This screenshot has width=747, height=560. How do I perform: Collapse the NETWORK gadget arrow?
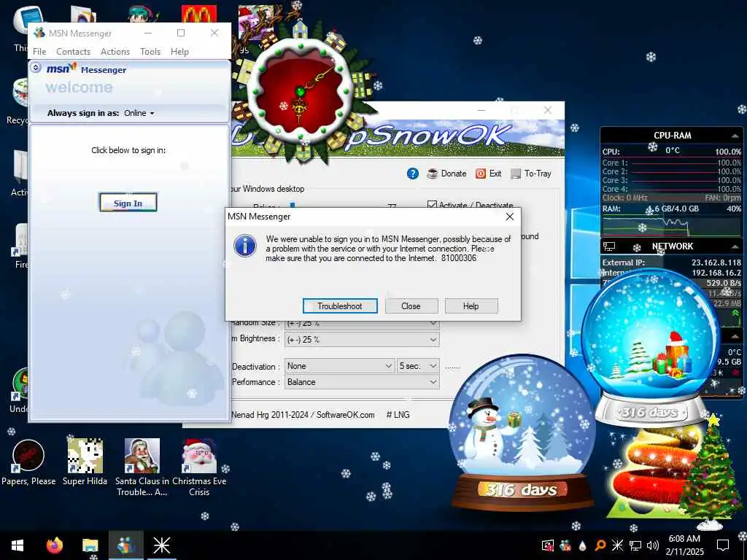tap(735, 246)
